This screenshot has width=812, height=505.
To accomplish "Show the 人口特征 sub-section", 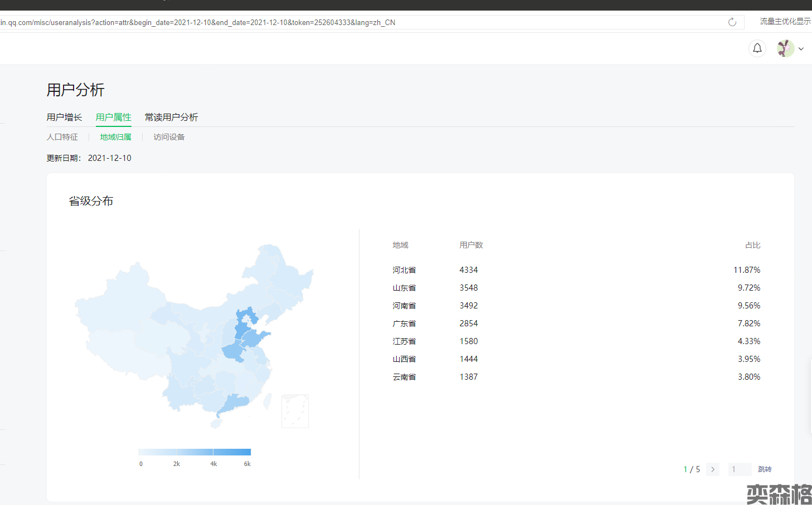I will coord(62,137).
